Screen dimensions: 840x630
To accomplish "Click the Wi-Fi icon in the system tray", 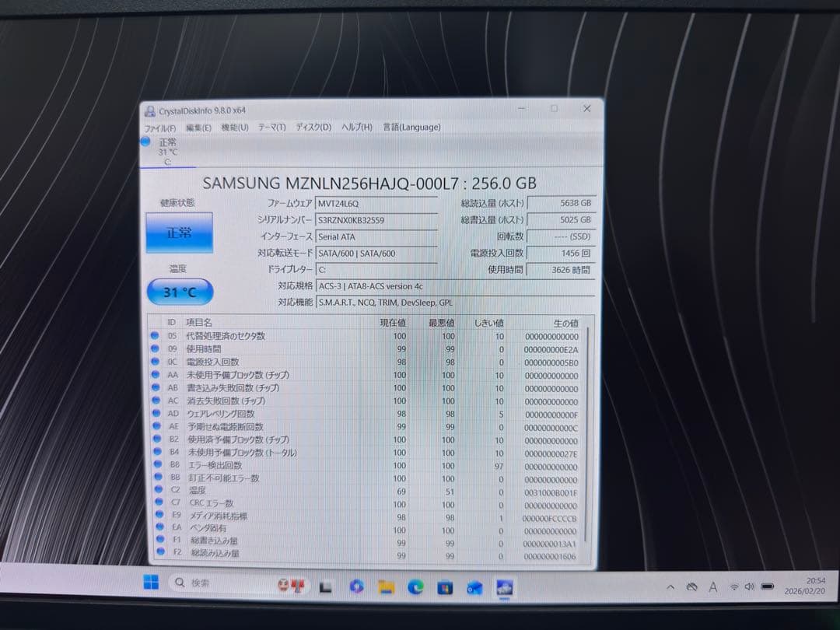I will (x=734, y=587).
